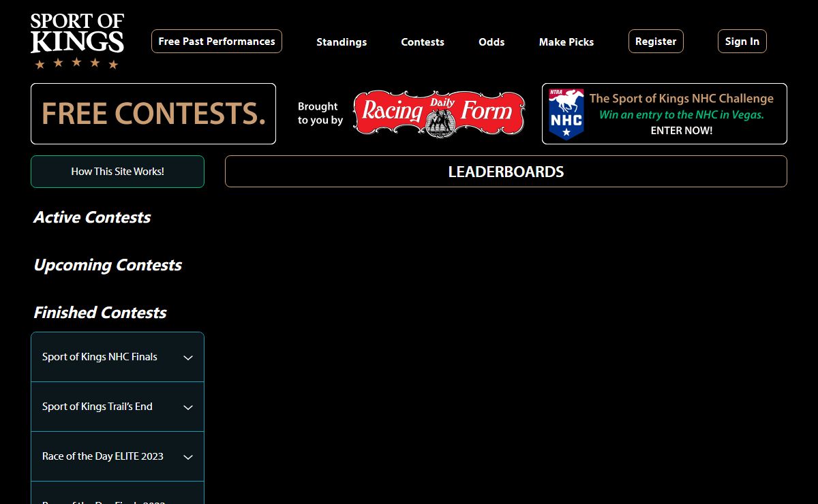Screen dimensions: 818x504
Task: Select the Sport of Kings NHC Finals contest
Action: pos(117,357)
